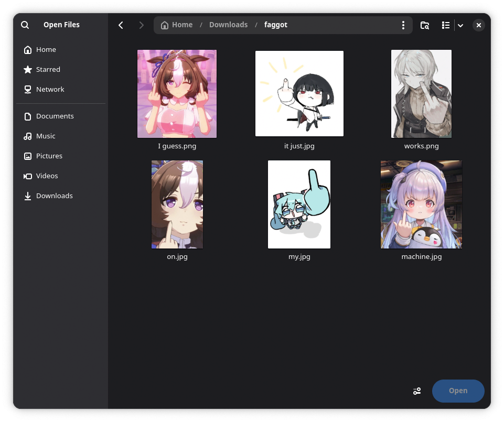Go back with the left arrow
The width and height of the screenshot is (504, 422).
click(x=121, y=25)
